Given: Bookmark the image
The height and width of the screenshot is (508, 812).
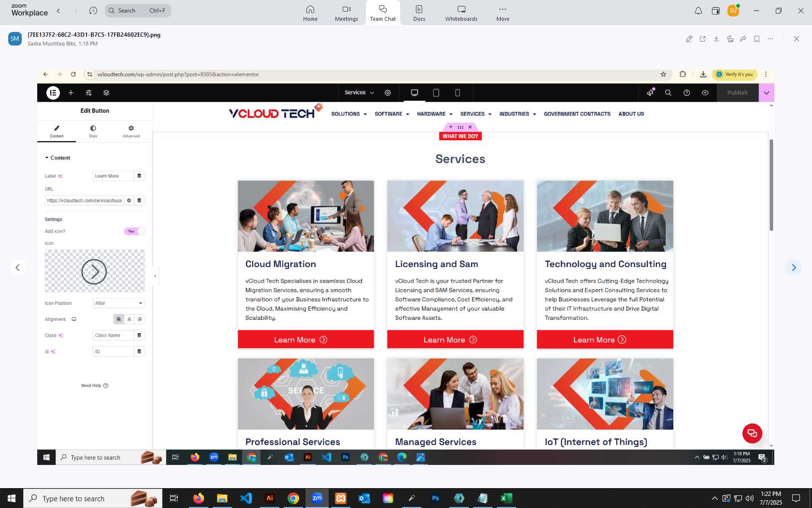Looking at the screenshot, I should (x=757, y=39).
